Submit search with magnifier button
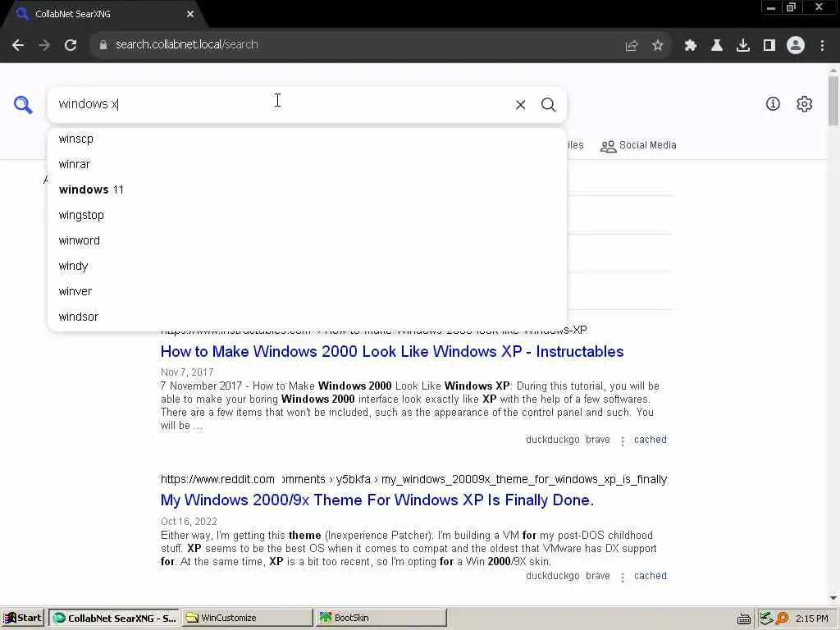 point(548,105)
